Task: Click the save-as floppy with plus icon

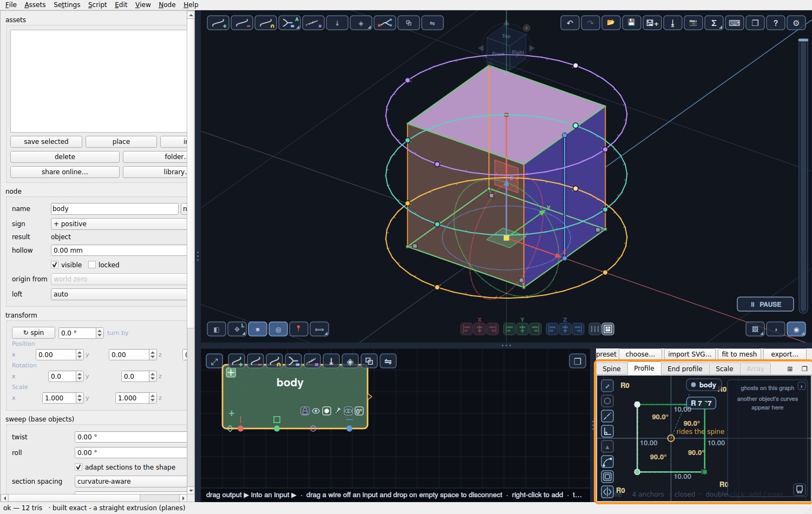Action: [652, 23]
